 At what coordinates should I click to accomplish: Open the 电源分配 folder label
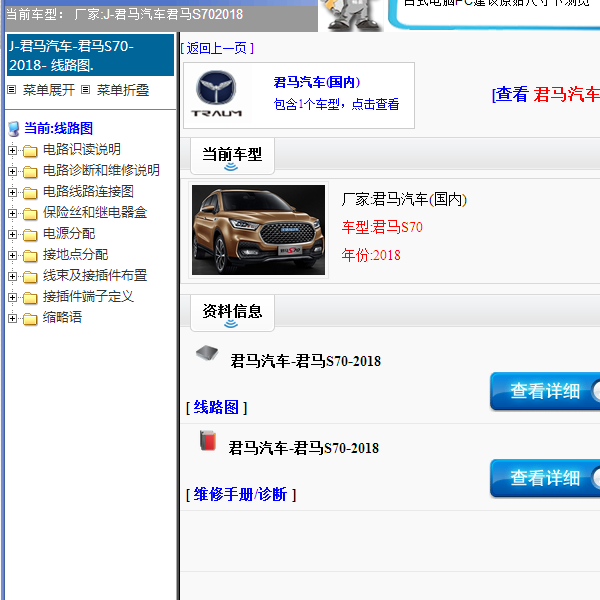[x=69, y=233]
